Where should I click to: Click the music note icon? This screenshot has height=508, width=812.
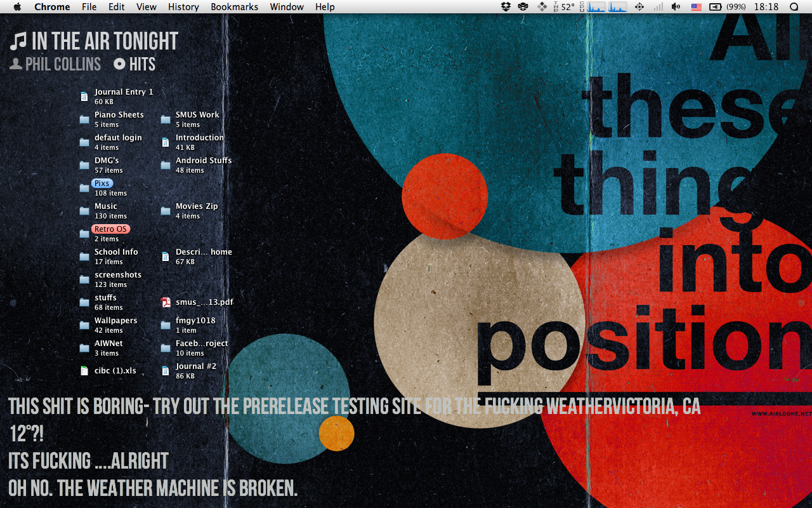pyautogui.click(x=18, y=41)
